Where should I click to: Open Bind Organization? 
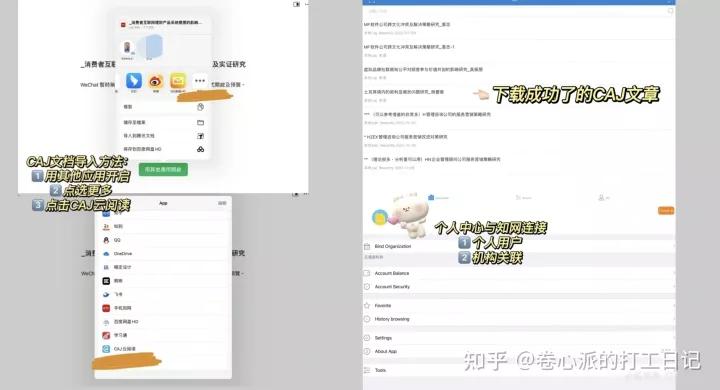[519, 246]
